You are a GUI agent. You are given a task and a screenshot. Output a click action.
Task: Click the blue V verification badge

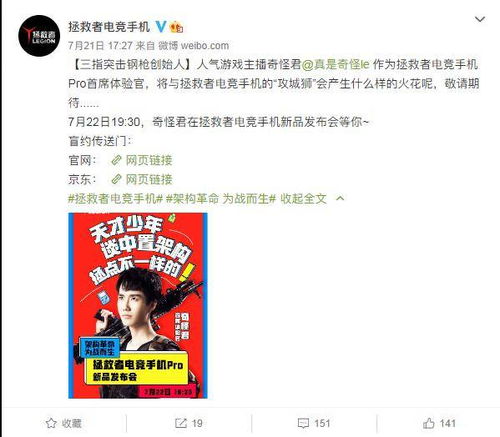pyautogui.click(x=161, y=27)
